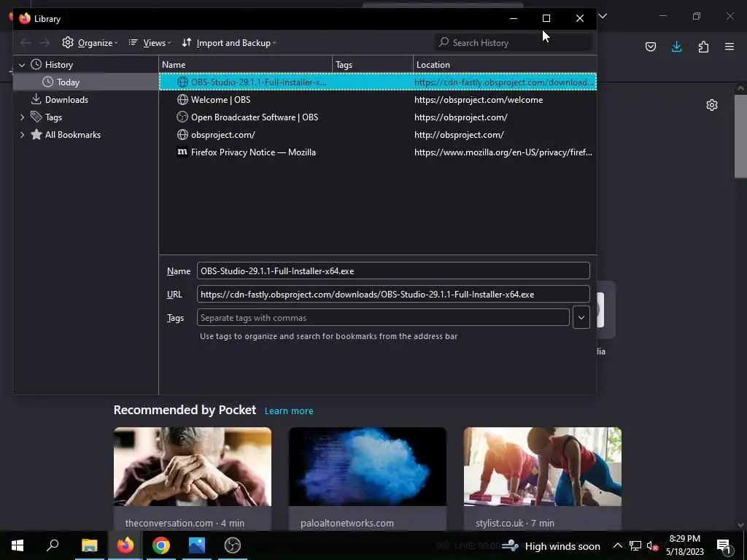Screen dimensions: 747x560
Task: Show hidden system tray icons
Action: 617,545
